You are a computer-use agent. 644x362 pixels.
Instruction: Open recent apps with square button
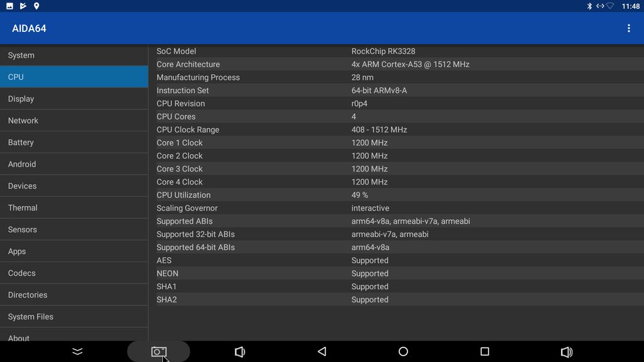click(x=484, y=351)
